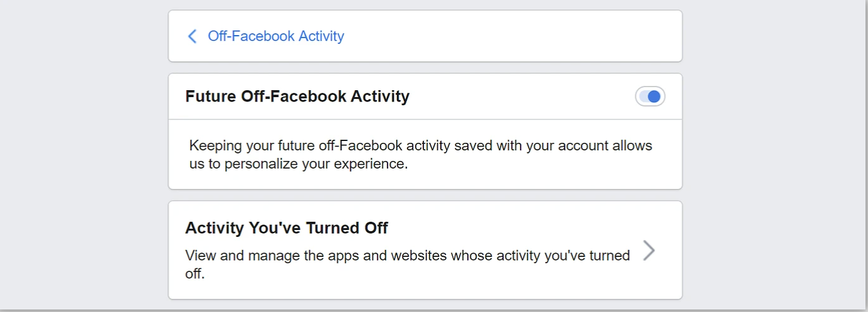Toggle the Future Off-Facebook Activity switch

[x=650, y=96]
